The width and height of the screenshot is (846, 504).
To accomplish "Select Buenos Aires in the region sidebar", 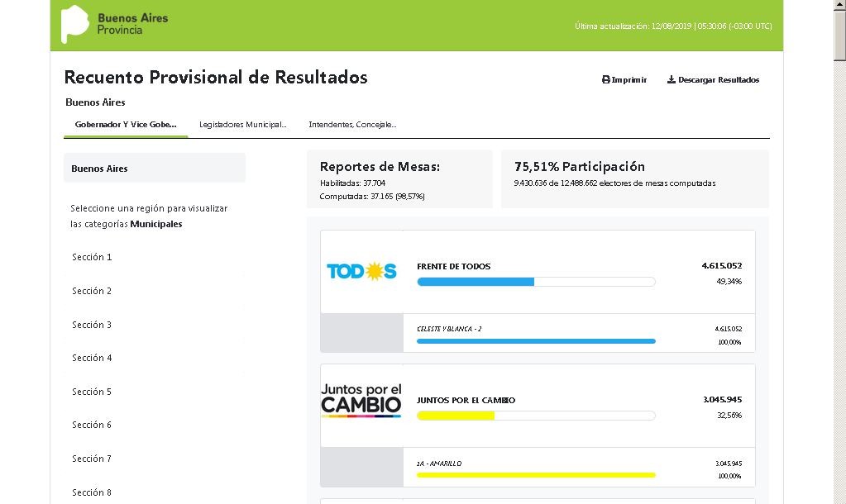I will (x=155, y=169).
